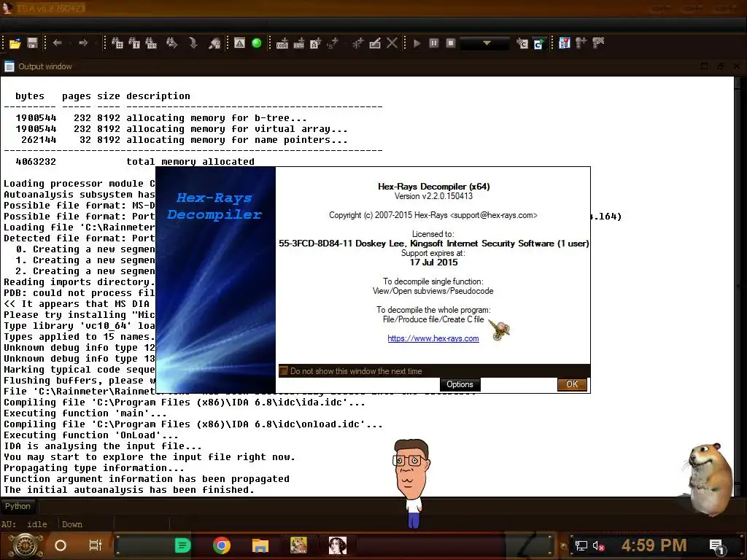747x560 pixels.
Task: Click the line 'The initial autoanalysis has been finished.'
Action: 128,490
